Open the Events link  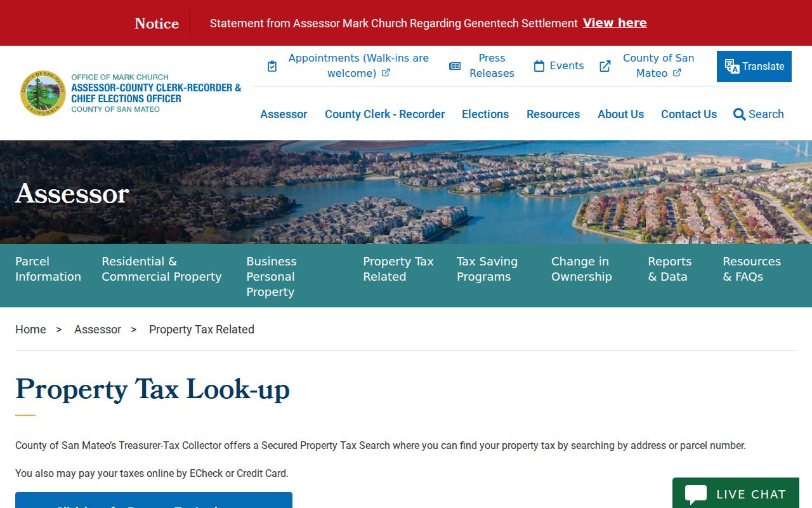566,66
